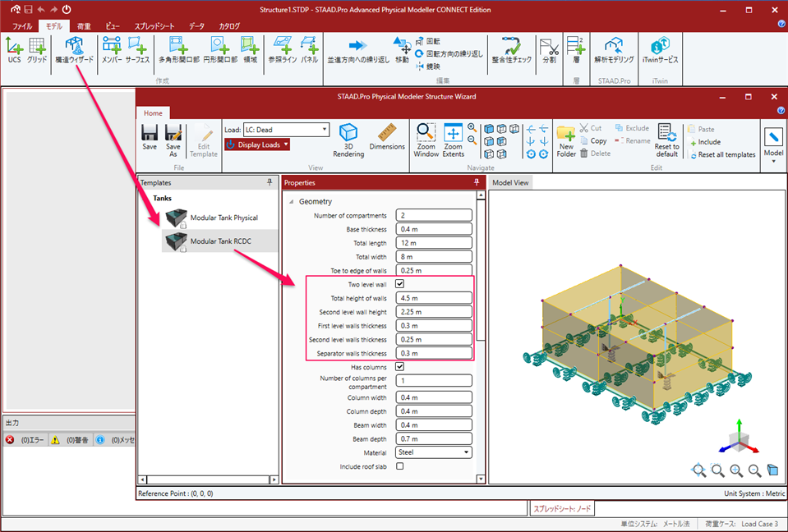This screenshot has width=788, height=532.
Task: Click Reset to default
Action: (667, 141)
